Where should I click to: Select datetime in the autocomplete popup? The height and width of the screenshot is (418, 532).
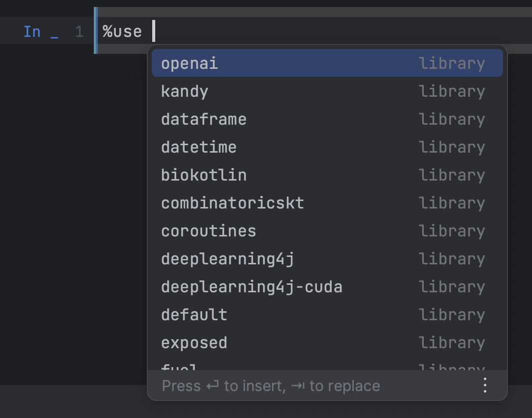point(327,147)
